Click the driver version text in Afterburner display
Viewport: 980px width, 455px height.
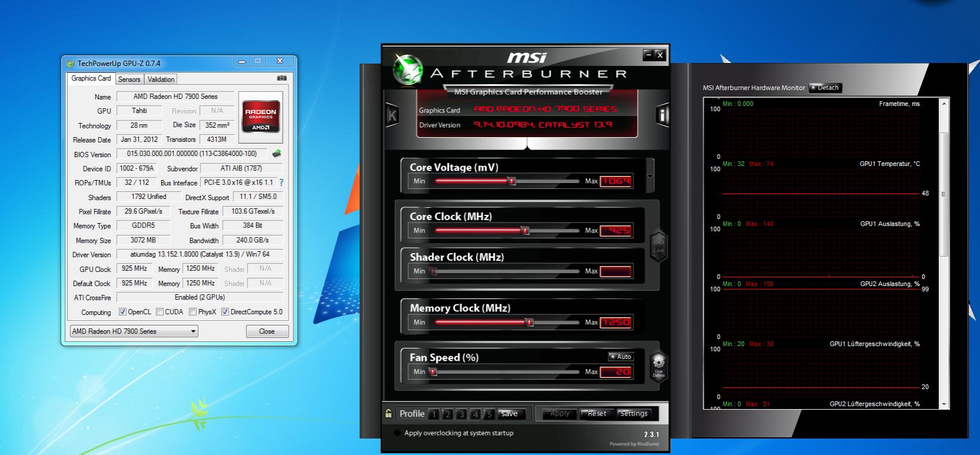(x=542, y=125)
